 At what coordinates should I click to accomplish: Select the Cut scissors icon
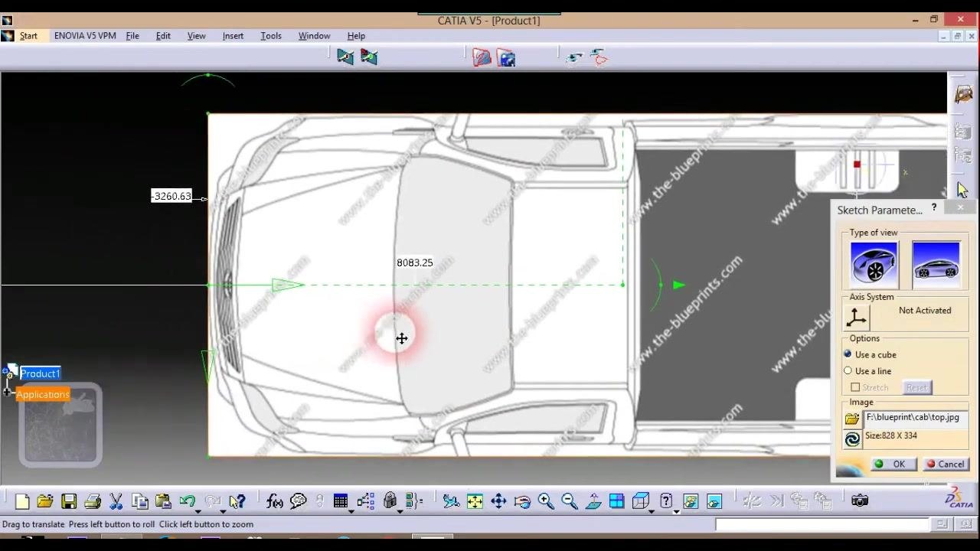[x=116, y=501]
